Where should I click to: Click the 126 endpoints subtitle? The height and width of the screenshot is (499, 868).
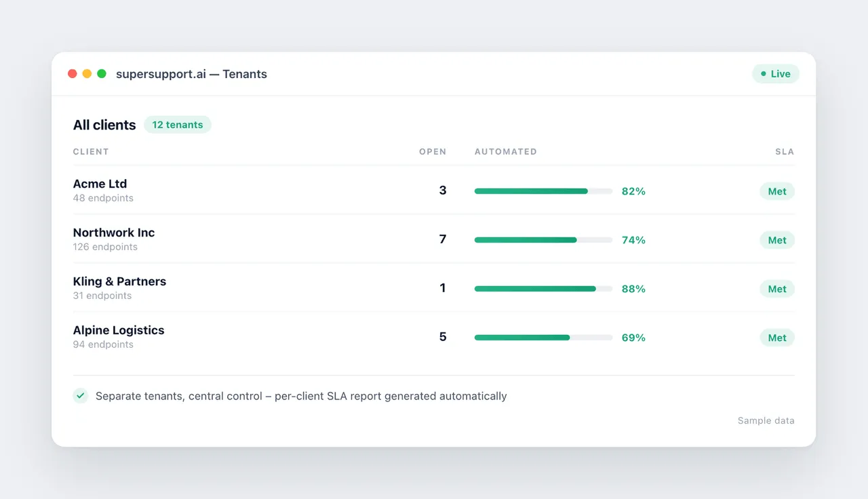[x=105, y=247]
